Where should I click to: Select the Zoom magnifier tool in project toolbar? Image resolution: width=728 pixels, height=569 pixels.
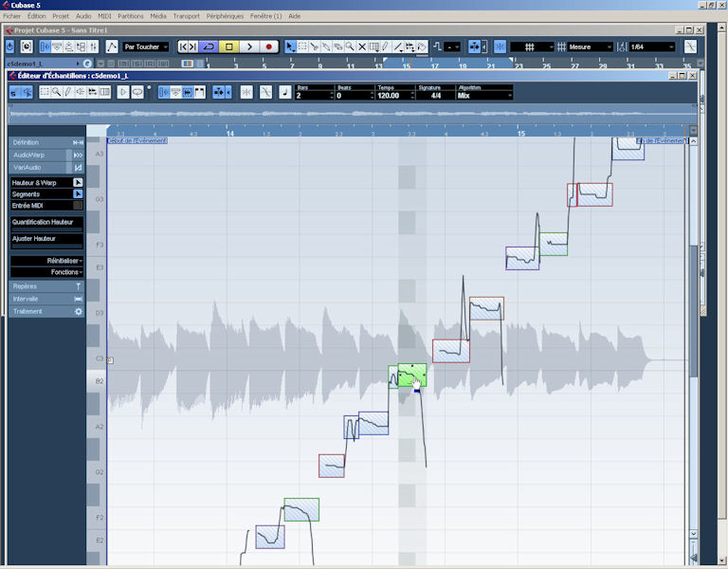click(x=350, y=46)
